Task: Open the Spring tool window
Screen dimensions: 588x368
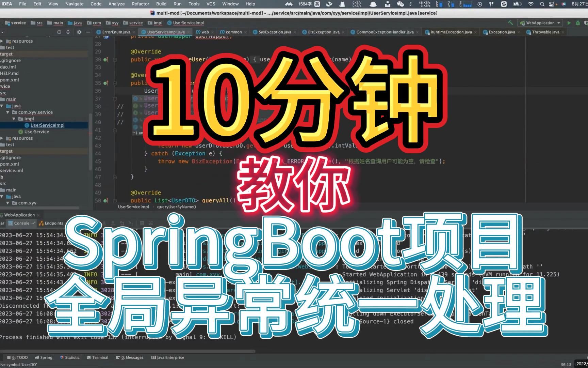Action: pos(43,357)
